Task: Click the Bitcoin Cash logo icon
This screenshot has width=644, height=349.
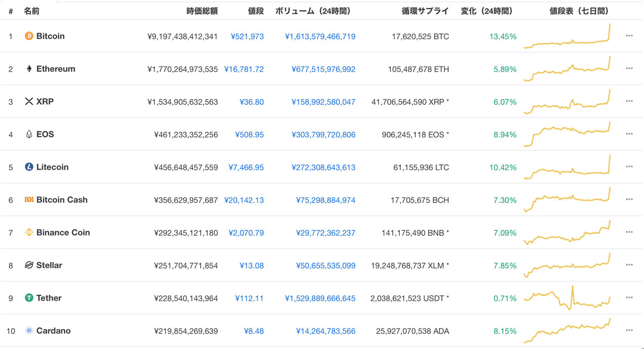Action: pos(29,200)
